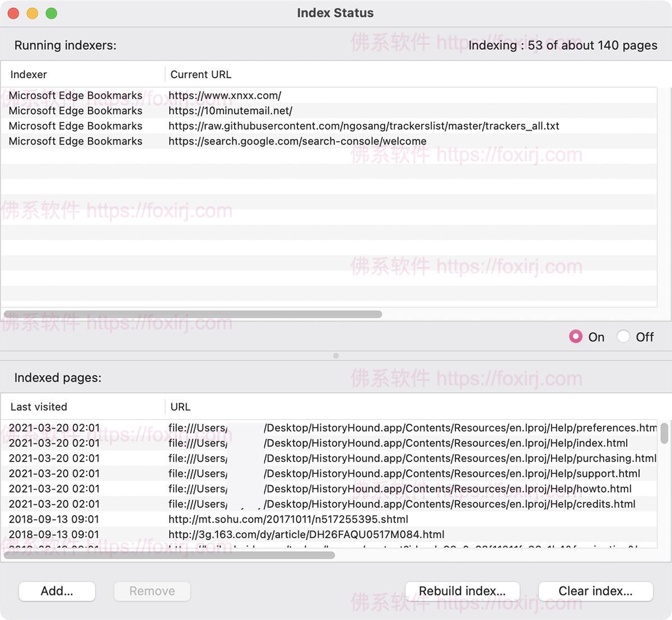Image resolution: width=672 pixels, height=620 pixels.
Task: Select the 3g.163.com article row
Action: pyautogui.click(x=306, y=534)
